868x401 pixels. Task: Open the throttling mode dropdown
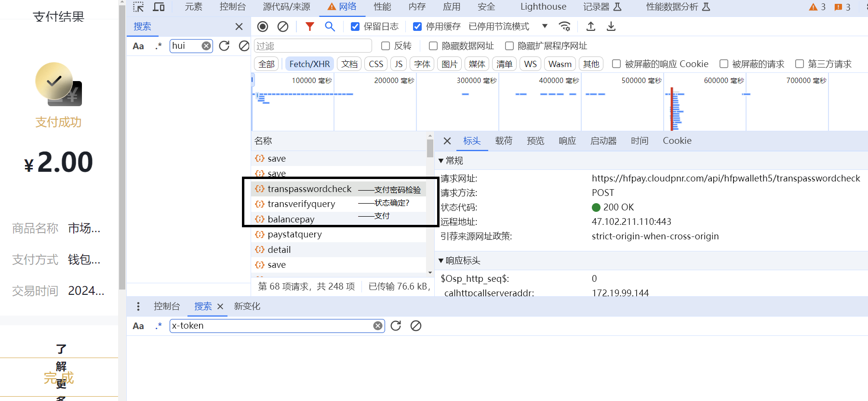click(509, 27)
